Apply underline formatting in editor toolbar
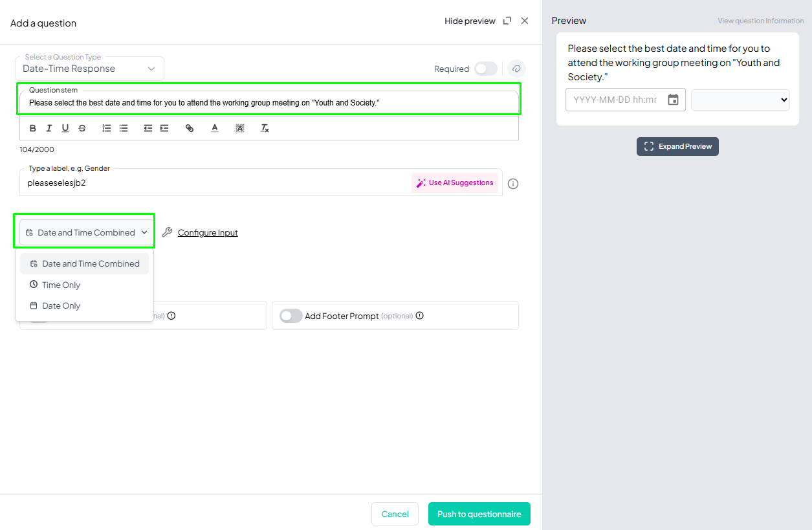812x530 pixels. click(65, 128)
